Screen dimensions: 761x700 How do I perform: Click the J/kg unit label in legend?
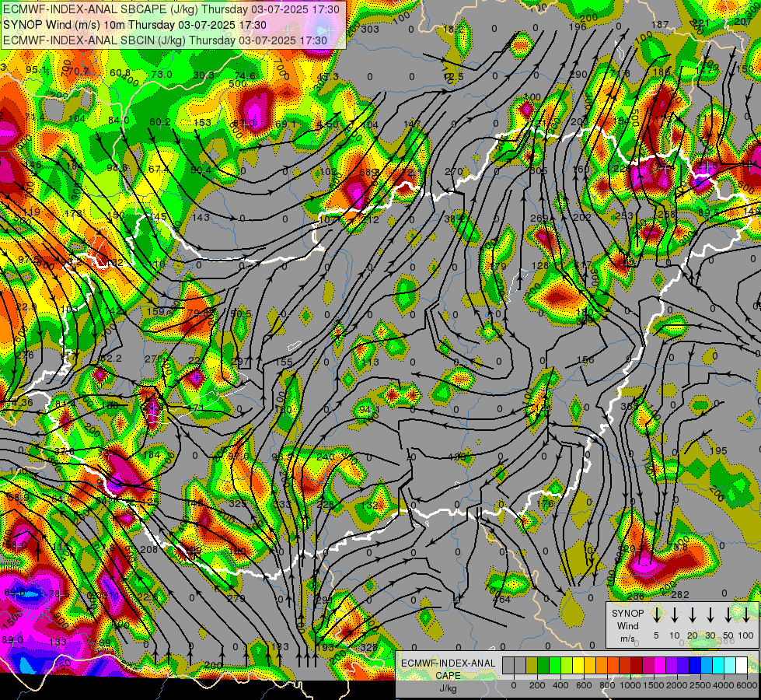click(x=448, y=688)
